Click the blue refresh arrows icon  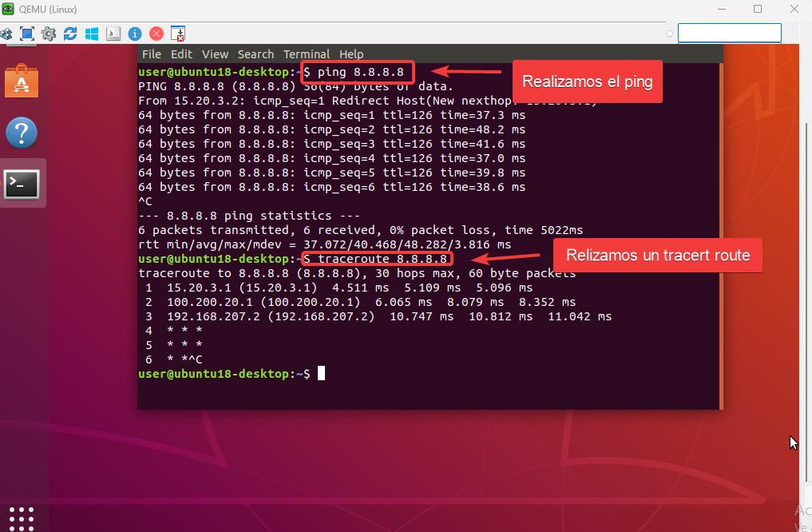pos(70,34)
